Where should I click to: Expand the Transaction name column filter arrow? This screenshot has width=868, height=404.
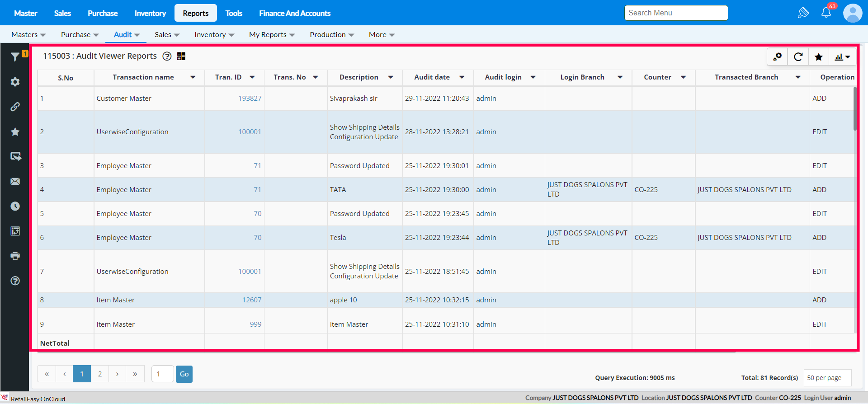[193, 77]
